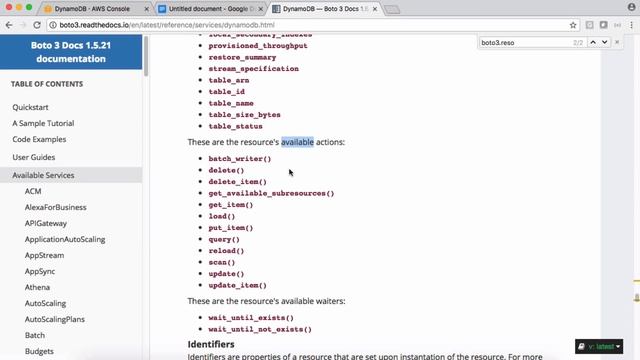Open the batch_writer() action link
640x360 pixels.
(x=240, y=159)
